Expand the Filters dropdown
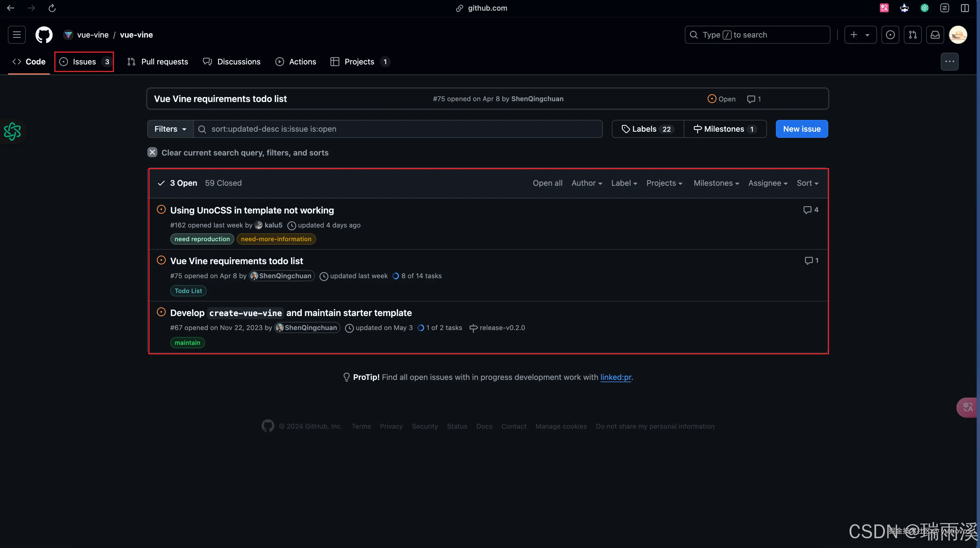The height and width of the screenshot is (548, 980). [170, 129]
